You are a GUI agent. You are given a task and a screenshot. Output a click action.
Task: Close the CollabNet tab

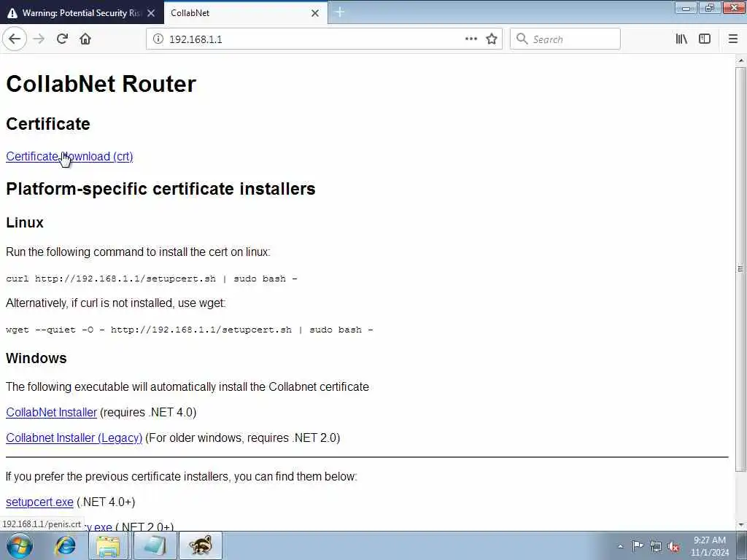pyautogui.click(x=315, y=13)
